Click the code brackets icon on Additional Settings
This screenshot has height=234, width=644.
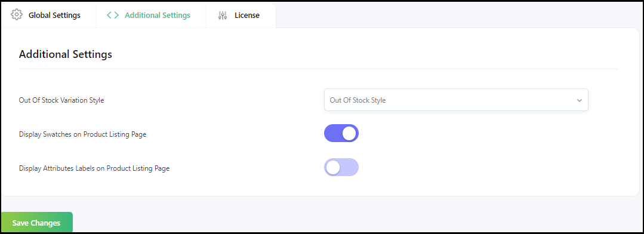point(113,15)
